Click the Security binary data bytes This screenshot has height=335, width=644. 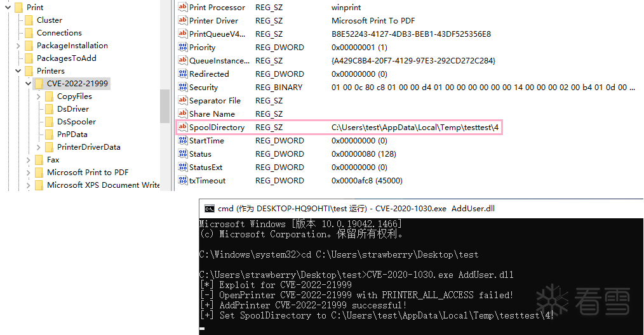pos(483,88)
